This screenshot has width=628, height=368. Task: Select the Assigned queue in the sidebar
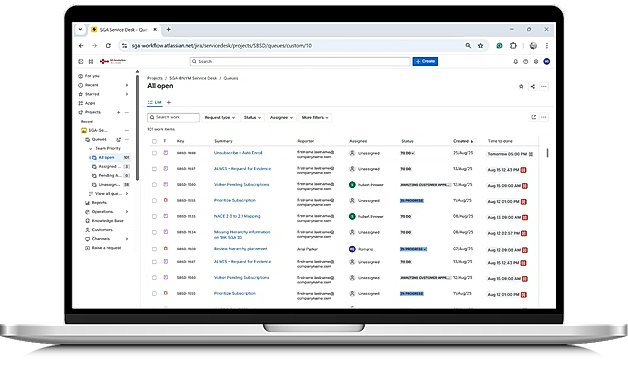(110, 167)
